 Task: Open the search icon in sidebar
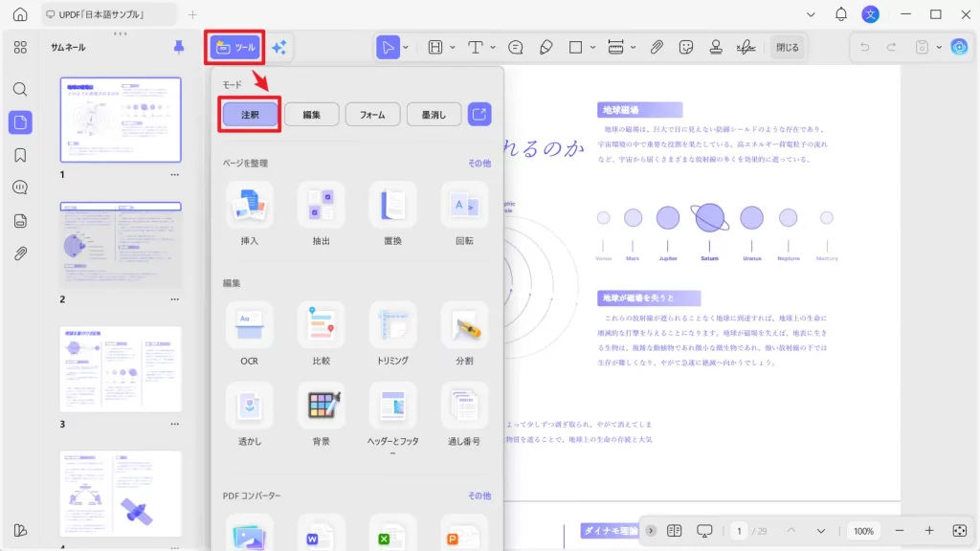(x=20, y=89)
